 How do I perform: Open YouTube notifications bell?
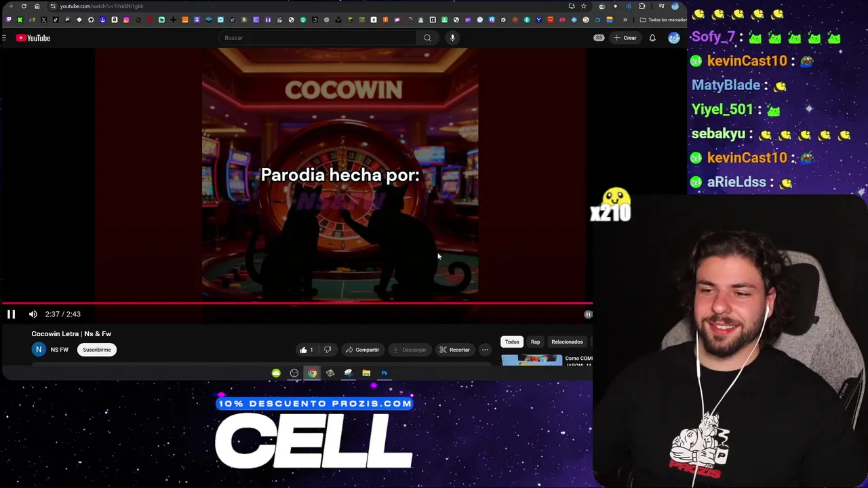click(652, 38)
